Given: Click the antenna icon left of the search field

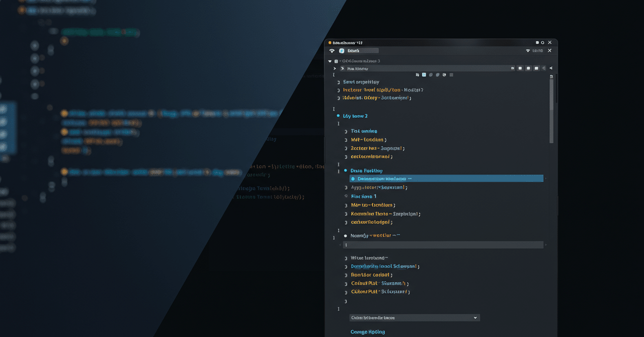Looking at the screenshot, I should pyautogui.click(x=332, y=50).
